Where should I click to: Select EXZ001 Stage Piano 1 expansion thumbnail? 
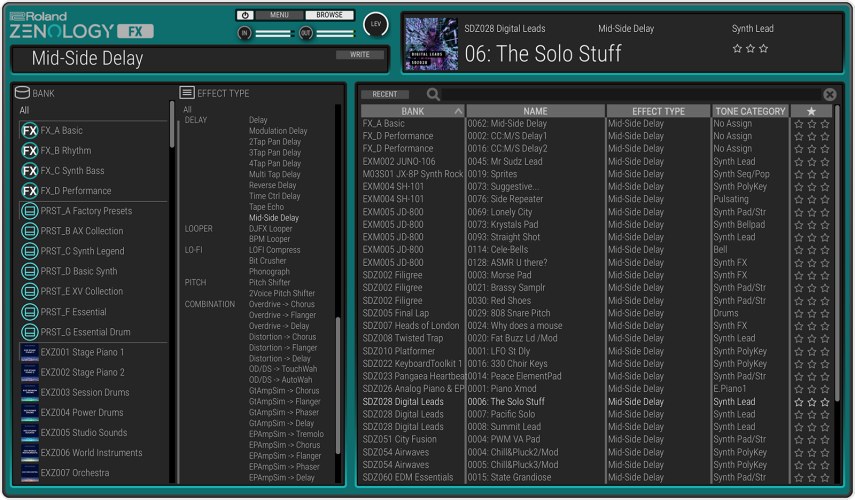tap(30, 352)
